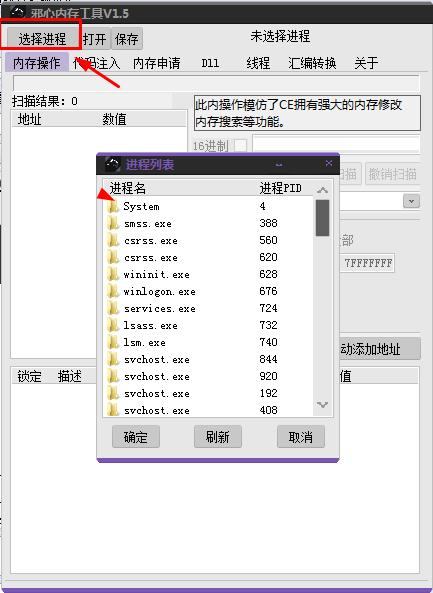Select the winlogon.exe entry

click(160, 292)
